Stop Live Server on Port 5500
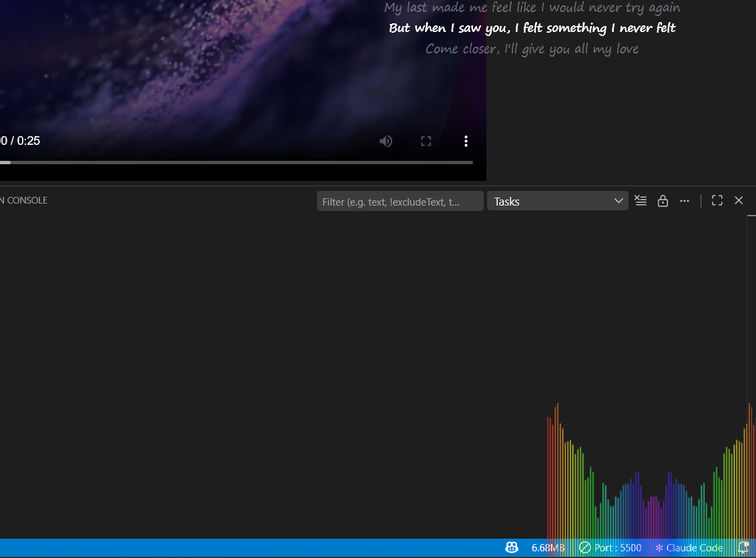The image size is (756, 558). pos(611,548)
